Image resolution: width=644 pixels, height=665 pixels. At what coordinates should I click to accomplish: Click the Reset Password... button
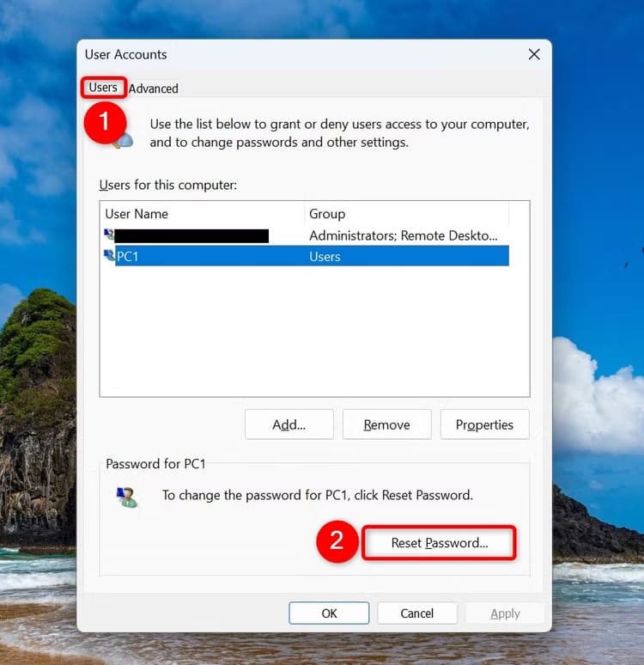coord(440,542)
